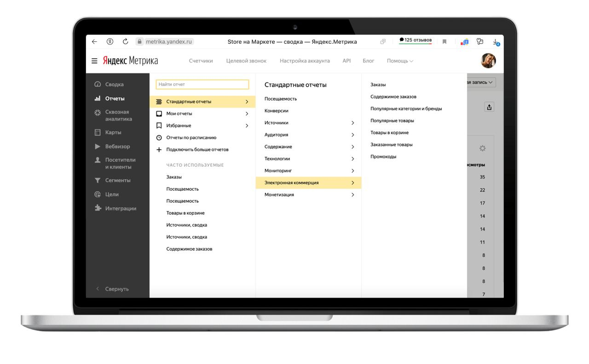589x364 pixels.
Task: Open Товары в корзине in e-commerce list
Action: click(x=389, y=132)
